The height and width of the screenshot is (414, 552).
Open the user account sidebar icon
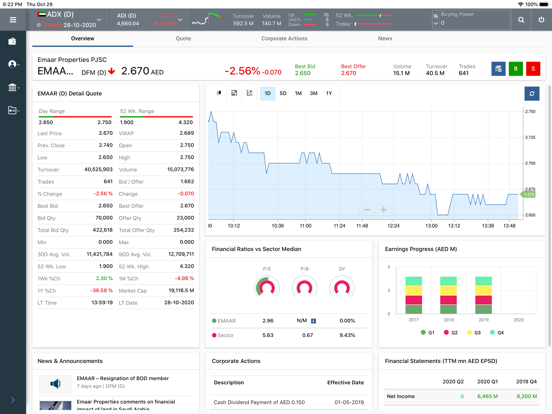[13, 64]
